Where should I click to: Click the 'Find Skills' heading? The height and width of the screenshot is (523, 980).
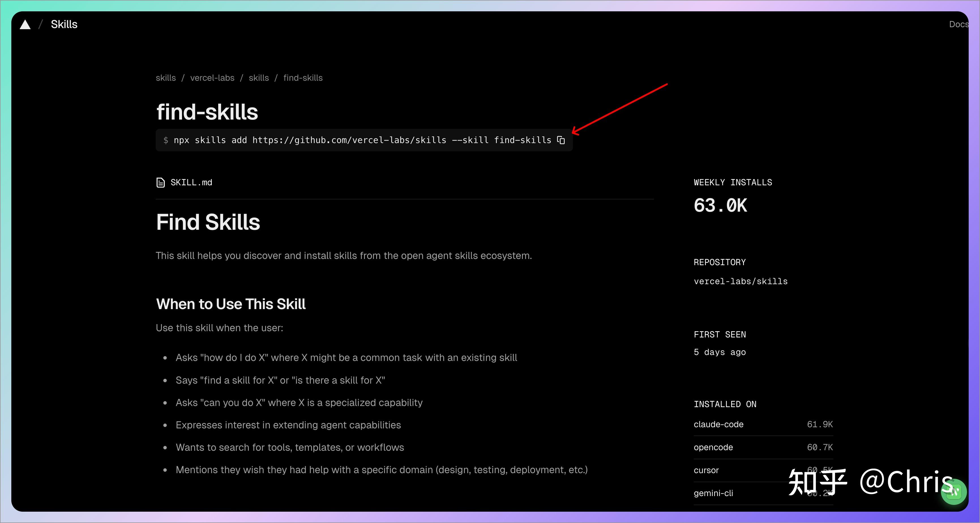[208, 222]
